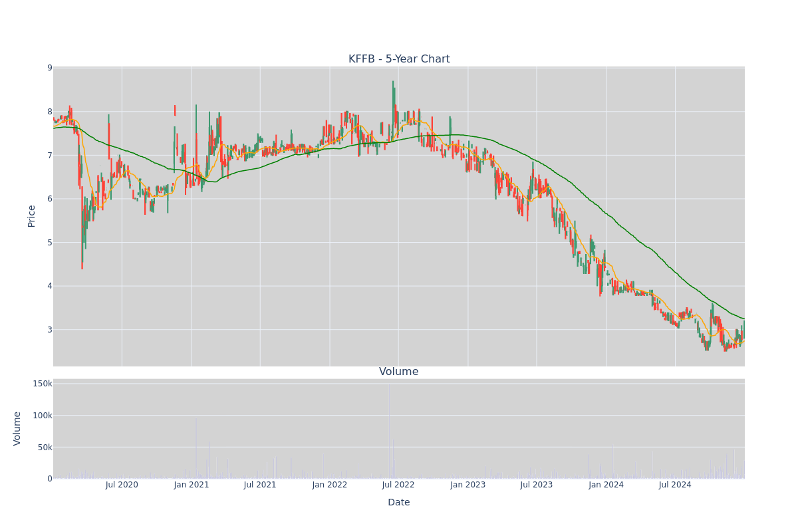
Task: Click the volume spike near Jan 2021
Action: [196, 448]
